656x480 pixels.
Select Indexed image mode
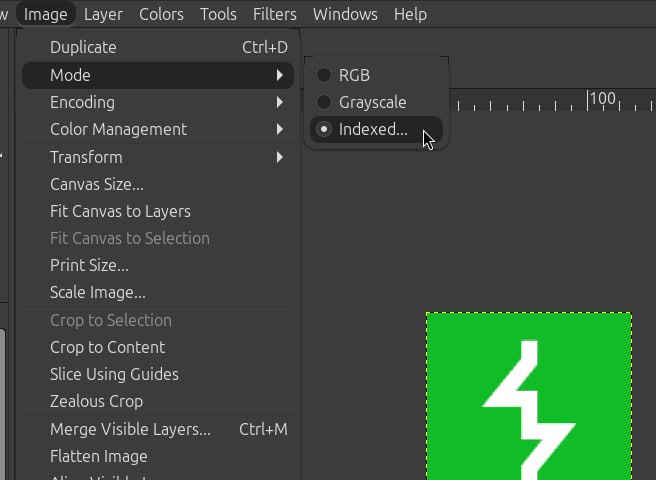pyautogui.click(x=377, y=129)
